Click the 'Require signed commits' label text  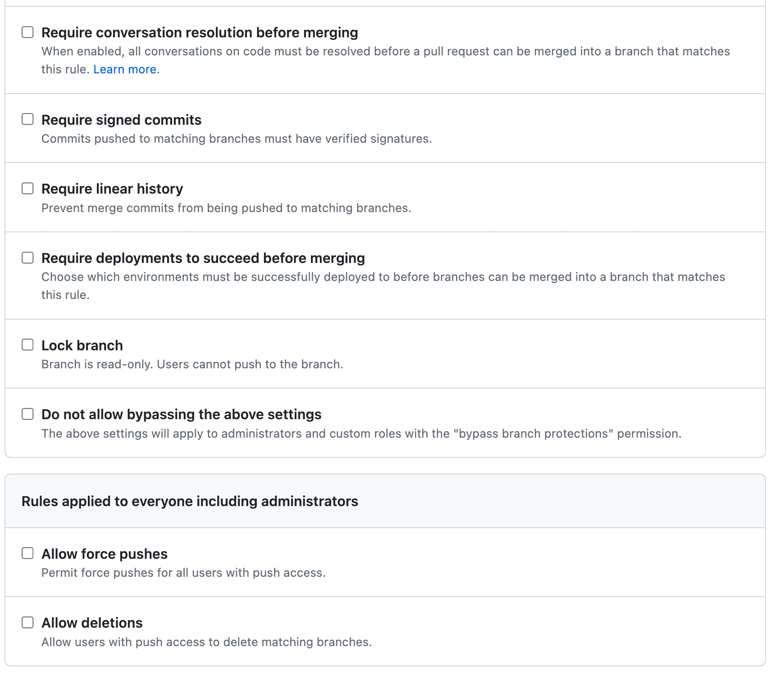121,120
